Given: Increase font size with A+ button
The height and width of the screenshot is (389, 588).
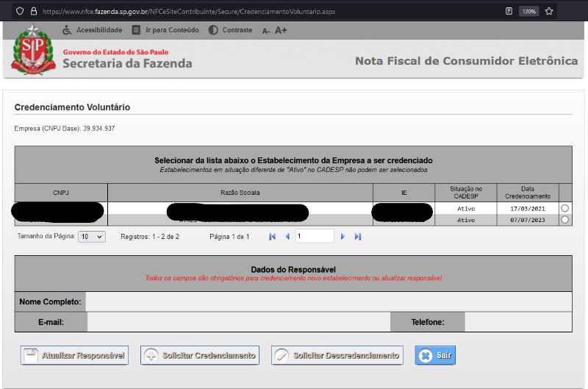Looking at the screenshot, I should tap(281, 30).
